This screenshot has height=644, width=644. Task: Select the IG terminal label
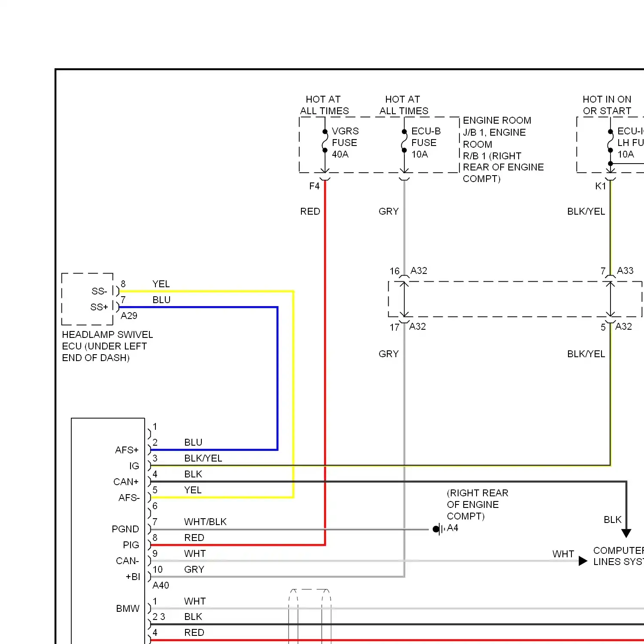click(134, 466)
